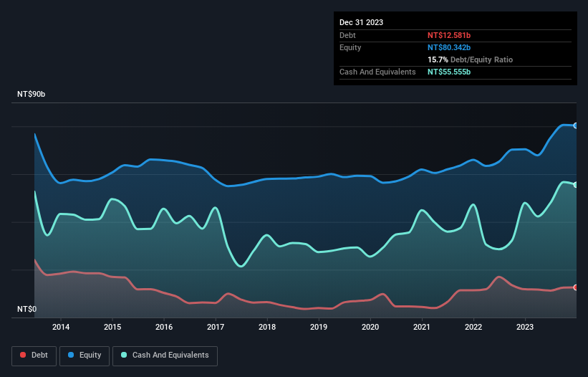Viewport: 588px width, 377px height.
Task: Select the Cash And Equivalents endpoint marker
Action: tap(576, 185)
